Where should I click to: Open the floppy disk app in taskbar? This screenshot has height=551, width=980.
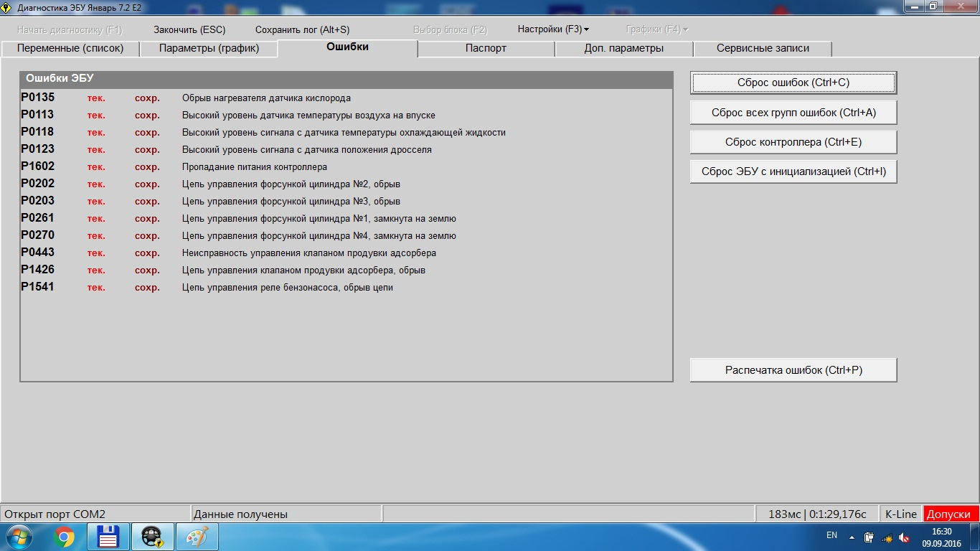tap(108, 537)
